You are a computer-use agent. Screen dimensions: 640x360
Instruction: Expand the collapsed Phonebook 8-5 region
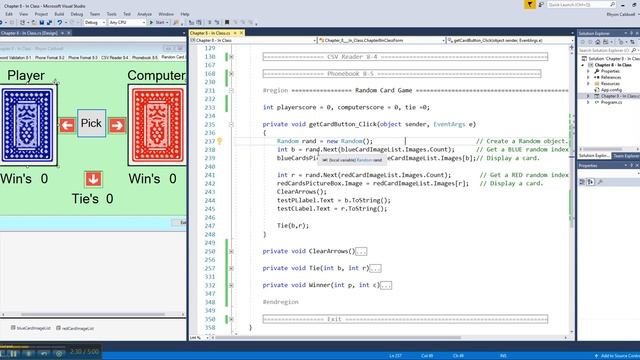(231, 74)
